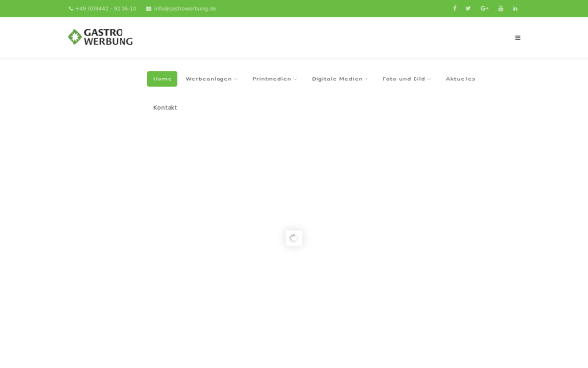588x368 pixels.
Task: Open the Werbeanlagen menu
Action: point(212,79)
